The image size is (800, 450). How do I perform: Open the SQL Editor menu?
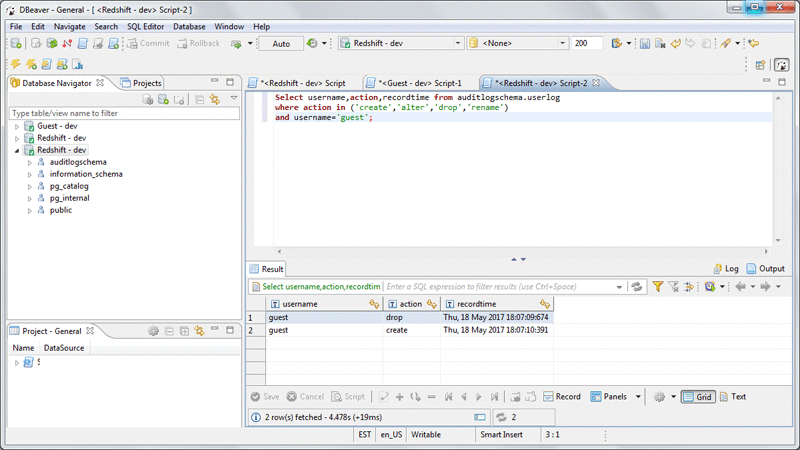(146, 26)
